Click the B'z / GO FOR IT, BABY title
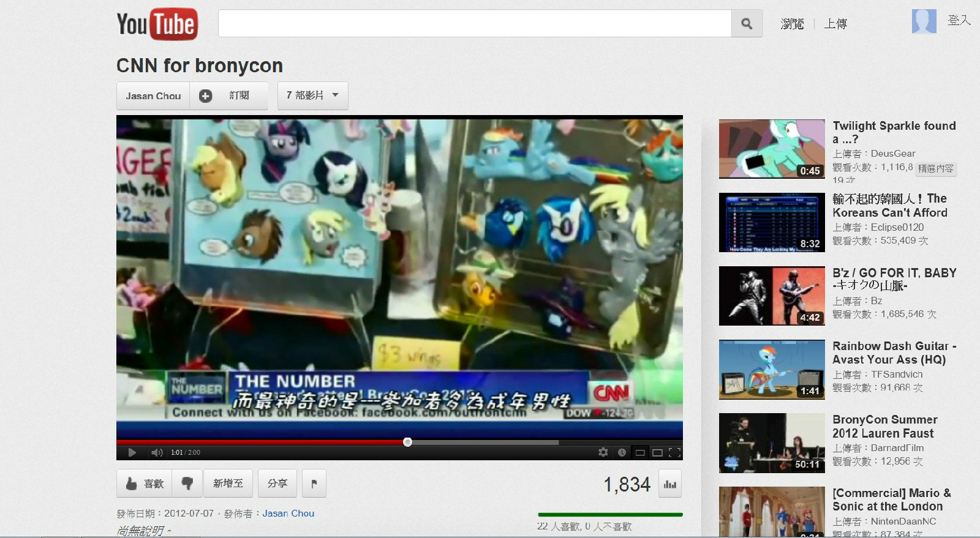 tap(894, 280)
